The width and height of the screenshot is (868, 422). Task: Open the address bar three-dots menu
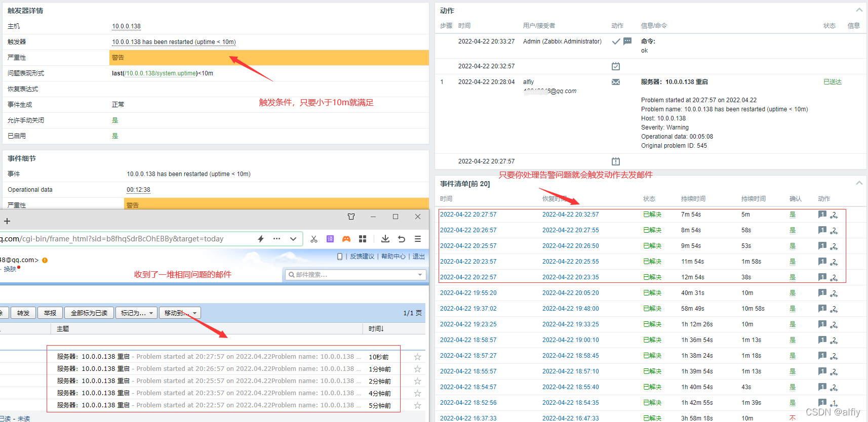coord(277,239)
